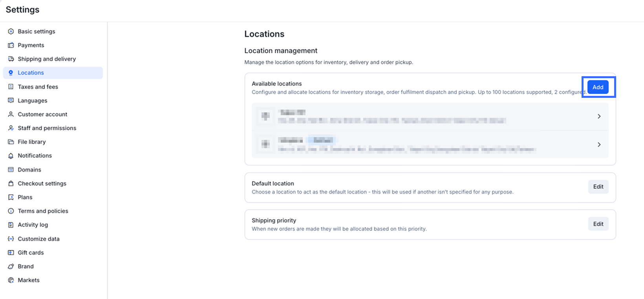Viewport: 644px width, 299px height.
Task: Click the Activity log icon
Action: click(x=11, y=225)
